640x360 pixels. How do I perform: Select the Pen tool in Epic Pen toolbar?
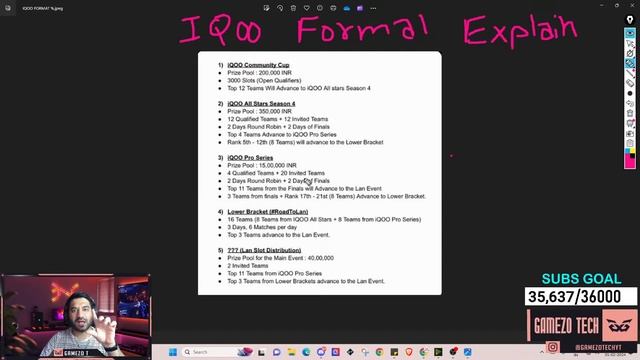tap(630, 53)
